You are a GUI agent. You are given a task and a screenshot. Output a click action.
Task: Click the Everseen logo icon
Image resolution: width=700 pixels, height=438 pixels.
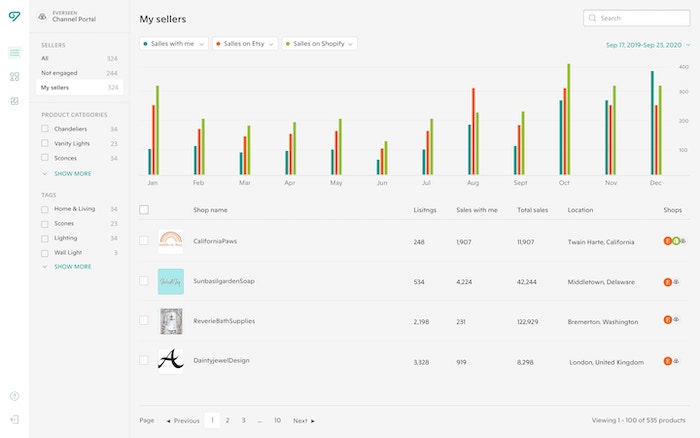14,17
